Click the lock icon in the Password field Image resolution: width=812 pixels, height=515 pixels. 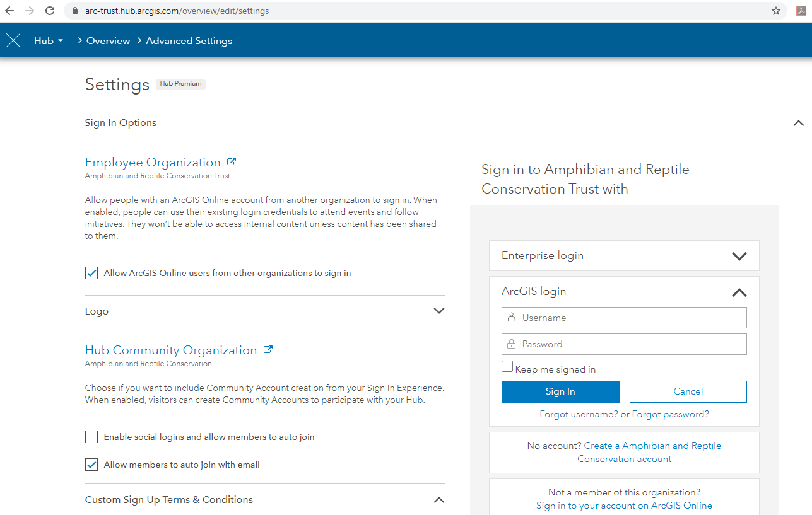(x=512, y=344)
